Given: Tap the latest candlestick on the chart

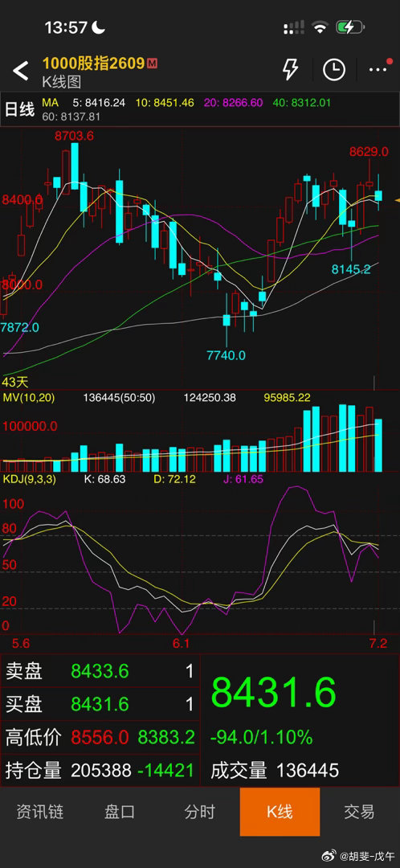Looking at the screenshot, I should pos(379,194).
